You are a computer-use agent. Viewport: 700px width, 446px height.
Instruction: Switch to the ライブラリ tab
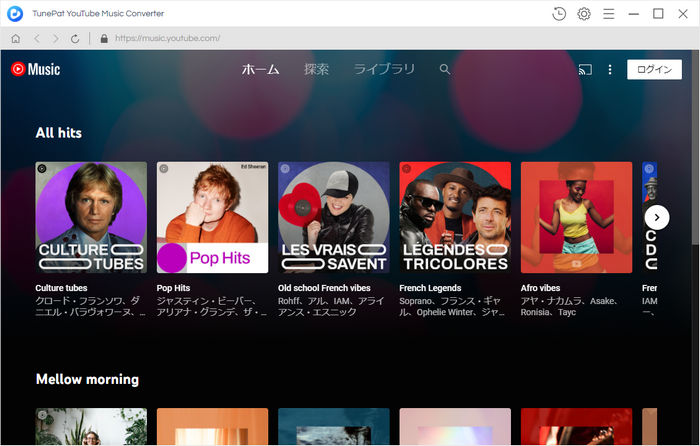pos(384,69)
